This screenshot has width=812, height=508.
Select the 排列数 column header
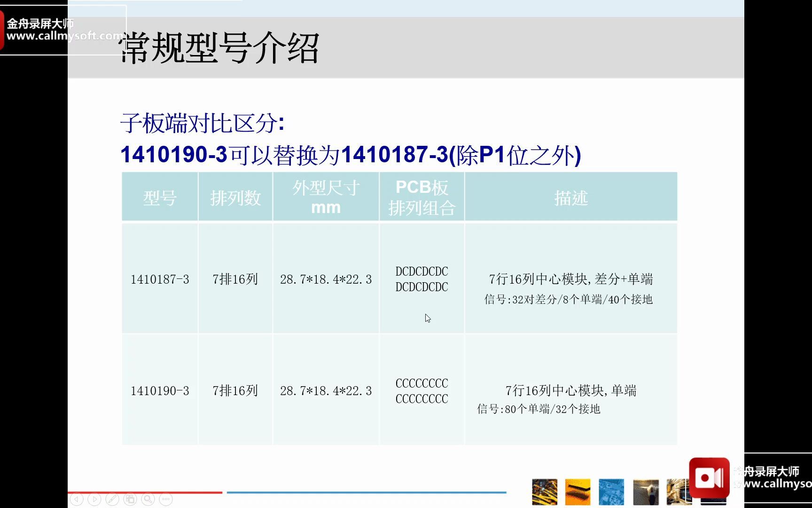click(235, 197)
